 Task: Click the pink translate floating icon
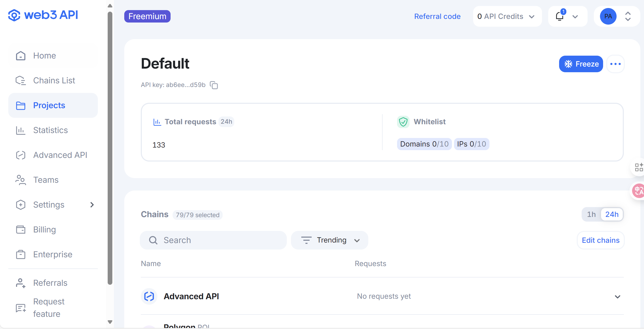pos(638,191)
